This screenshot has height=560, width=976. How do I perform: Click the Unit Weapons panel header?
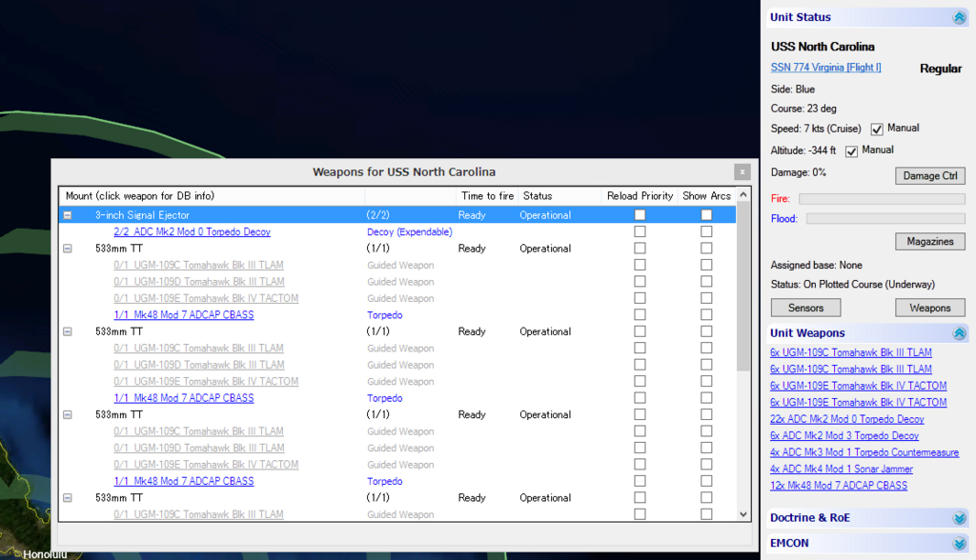click(x=867, y=333)
